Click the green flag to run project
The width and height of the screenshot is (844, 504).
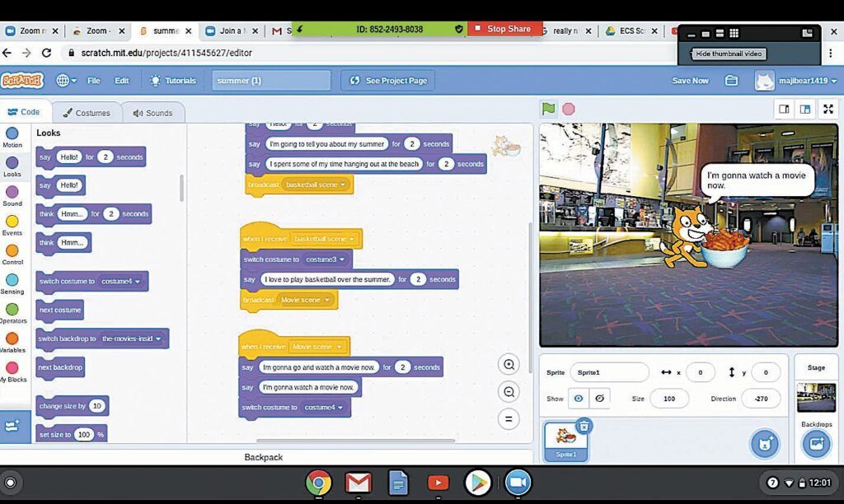pos(548,110)
